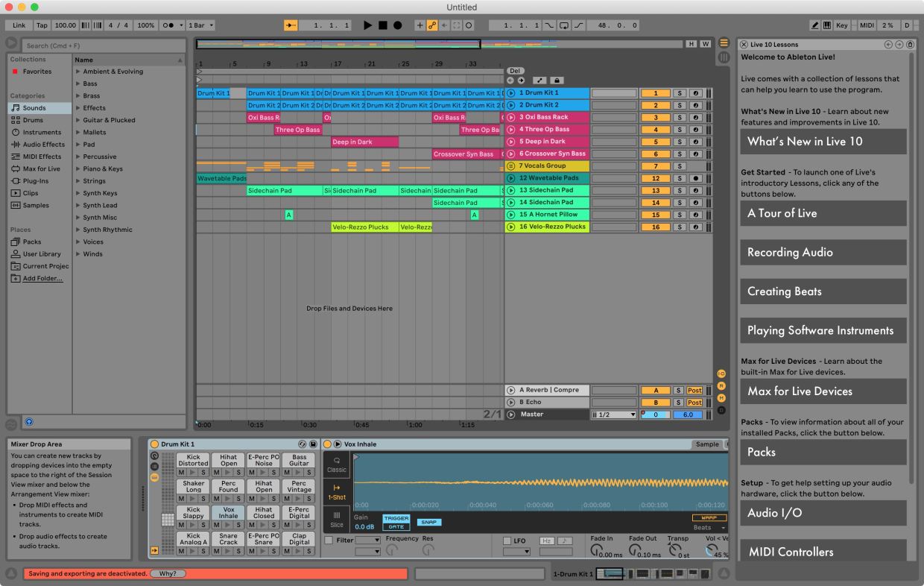Image resolution: width=924 pixels, height=586 pixels.
Task: Toggle track activator for track 3
Action: click(656, 118)
